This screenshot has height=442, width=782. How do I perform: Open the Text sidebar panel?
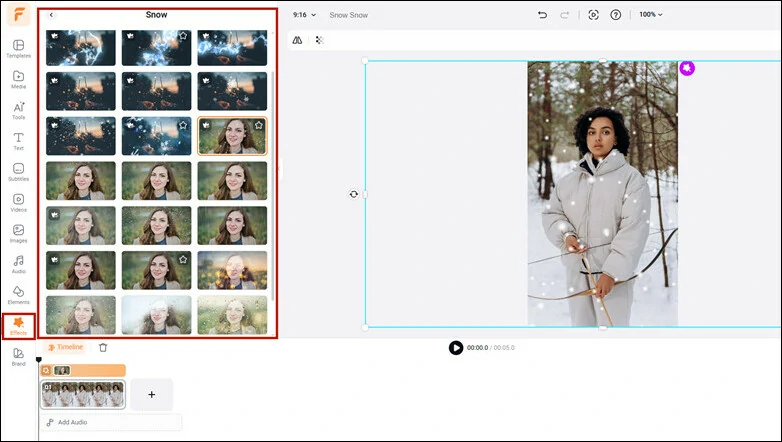18,141
